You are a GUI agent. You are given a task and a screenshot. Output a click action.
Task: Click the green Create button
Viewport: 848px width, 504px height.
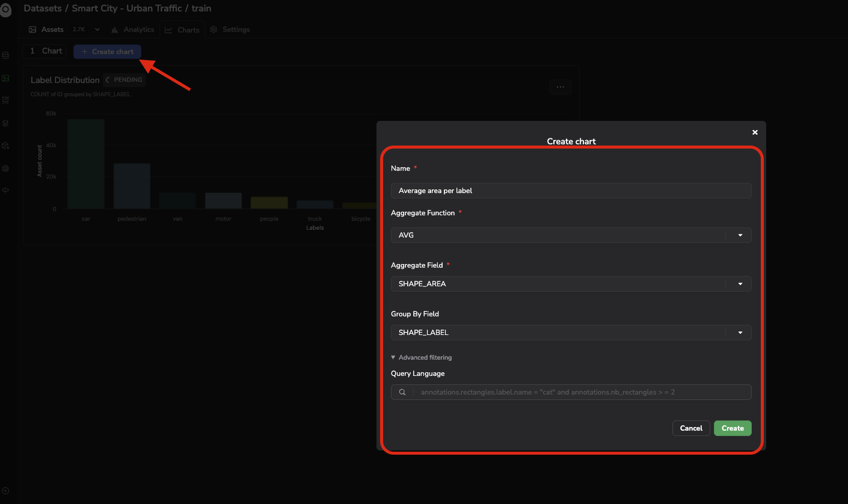click(x=733, y=428)
